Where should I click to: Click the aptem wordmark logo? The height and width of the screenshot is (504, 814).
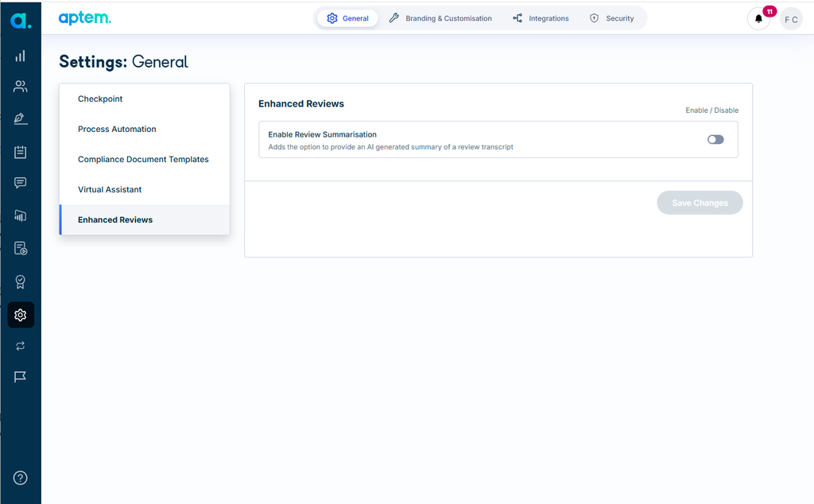click(x=84, y=18)
